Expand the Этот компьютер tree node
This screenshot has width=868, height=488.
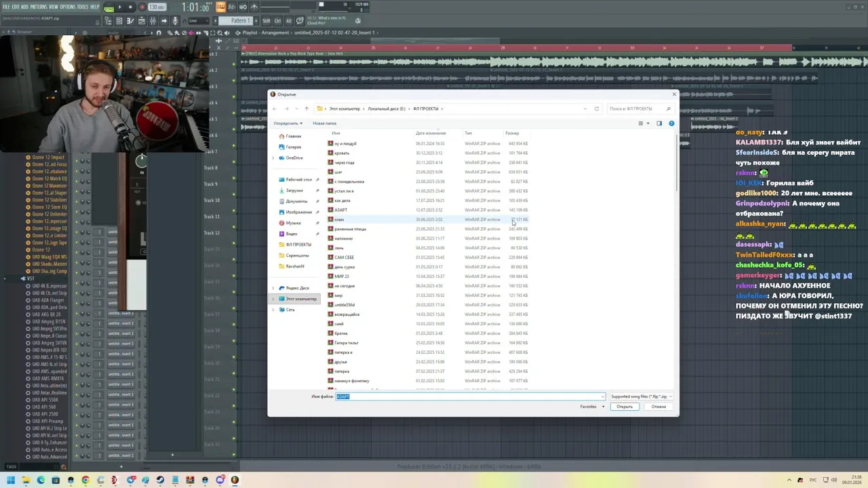click(x=273, y=299)
